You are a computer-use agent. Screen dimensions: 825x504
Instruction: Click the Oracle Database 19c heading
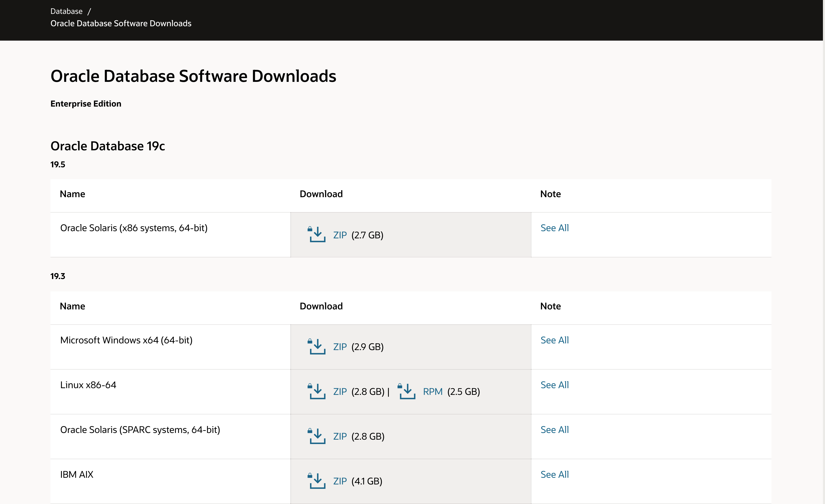pos(107,146)
